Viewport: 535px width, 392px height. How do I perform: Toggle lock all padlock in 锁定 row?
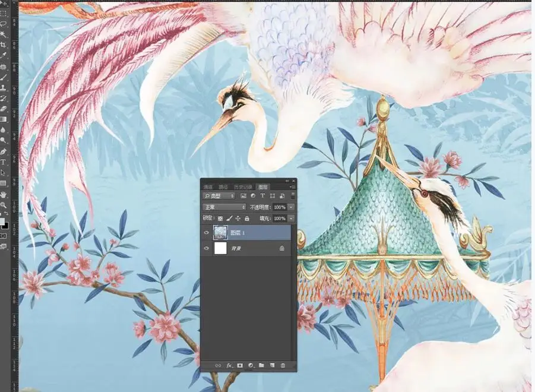246,219
